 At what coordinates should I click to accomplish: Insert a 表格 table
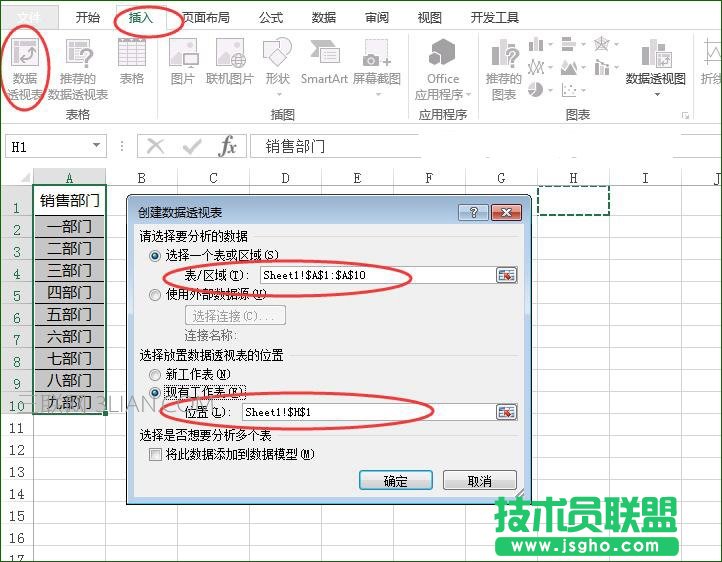point(132,62)
